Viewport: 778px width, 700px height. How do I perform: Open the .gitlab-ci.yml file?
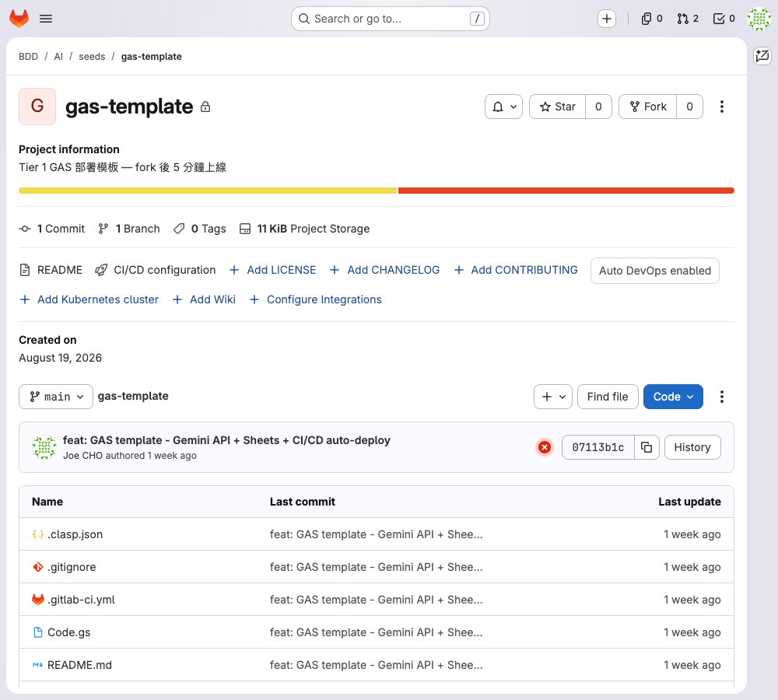81,600
